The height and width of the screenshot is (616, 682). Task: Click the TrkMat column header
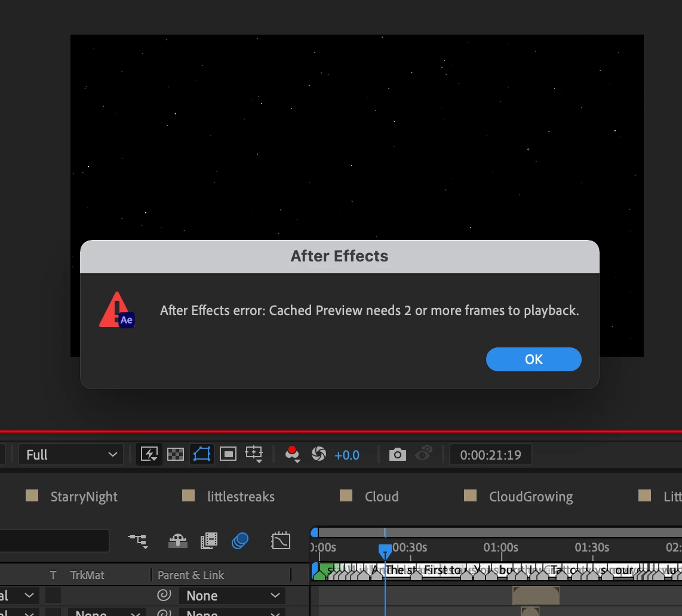click(x=87, y=575)
